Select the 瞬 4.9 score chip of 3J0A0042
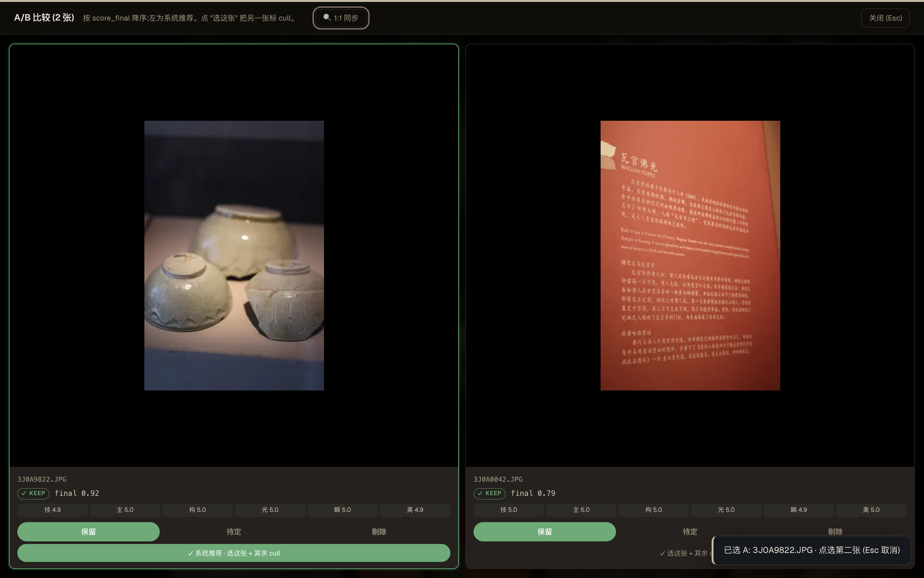This screenshot has width=924, height=578. 799,510
